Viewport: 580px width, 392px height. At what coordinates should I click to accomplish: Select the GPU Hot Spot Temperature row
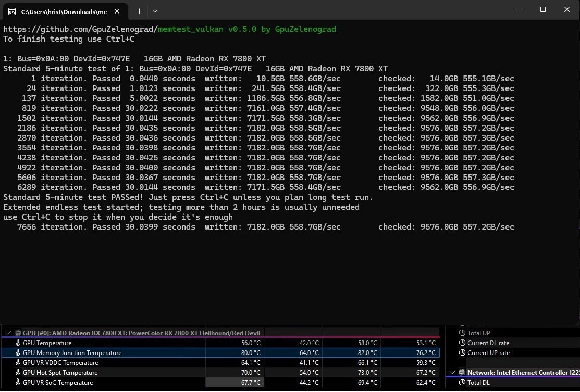click(220, 372)
